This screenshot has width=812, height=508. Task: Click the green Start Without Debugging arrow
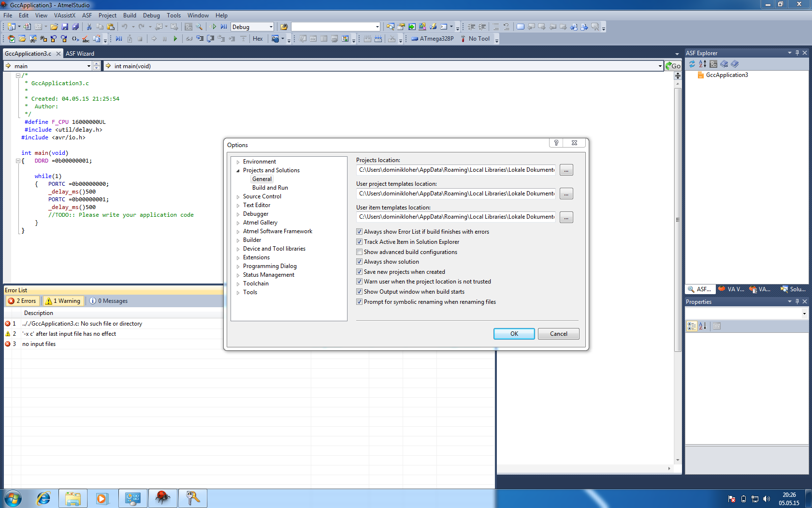[x=214, y=27]
